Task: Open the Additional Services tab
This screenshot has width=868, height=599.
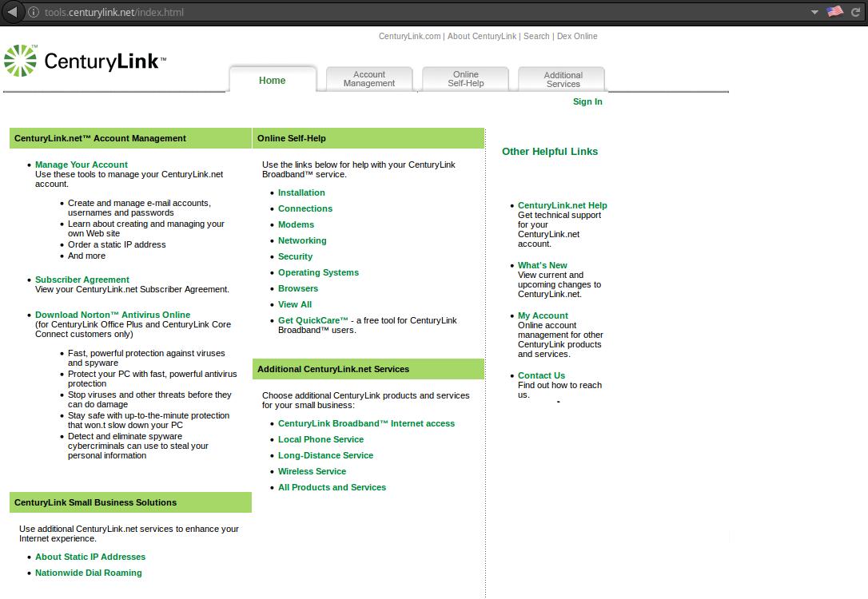Action: click(x=563, y=80)
